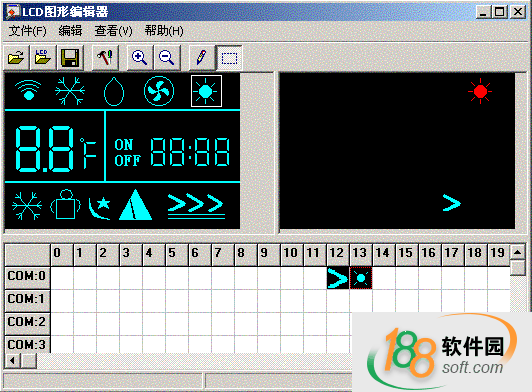Click the vertical scrollbar up arrow
532x392 pixels.
pos(517,252)
